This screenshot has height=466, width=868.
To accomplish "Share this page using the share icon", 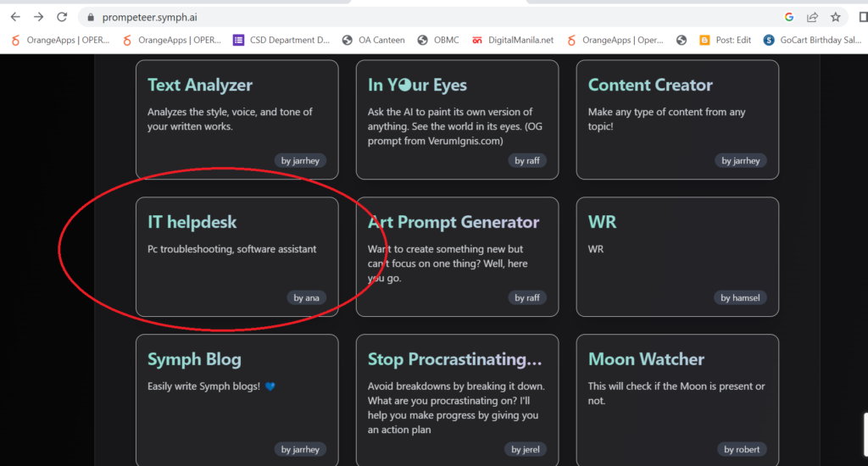I will pyautogui.click(x=812, y=17).
